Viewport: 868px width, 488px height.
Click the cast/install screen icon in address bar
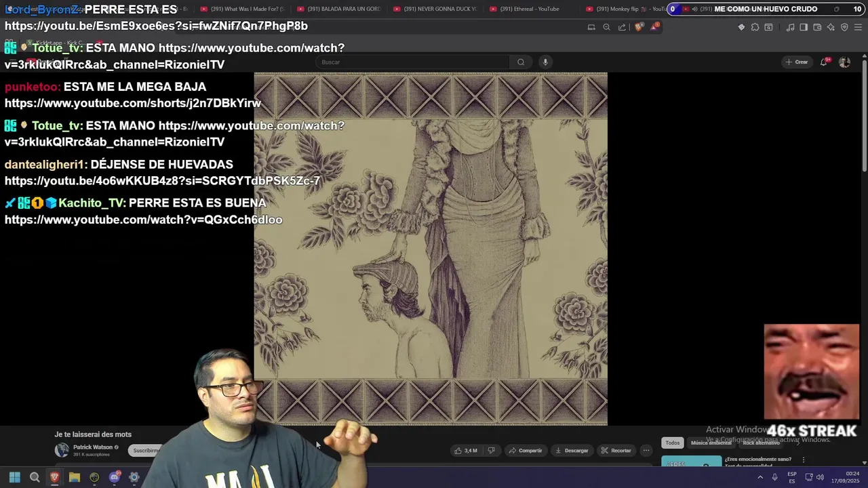tap(591, 27)
